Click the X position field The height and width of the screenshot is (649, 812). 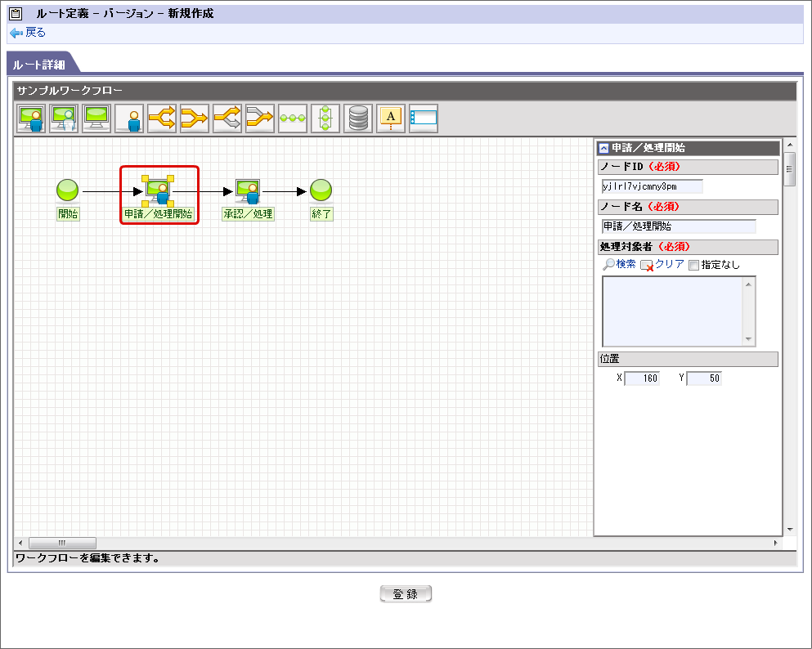[x=642, y=378]
